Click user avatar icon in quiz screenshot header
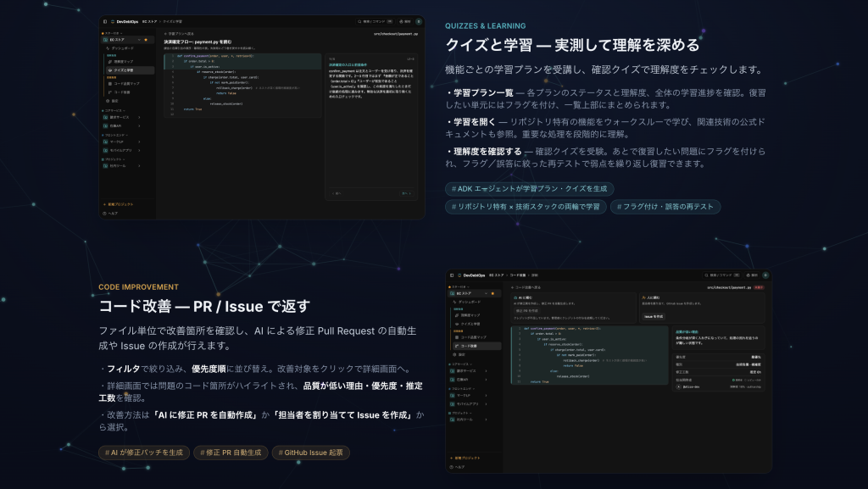The height and width of the screenshot is (489, 868). click(419, 21)
